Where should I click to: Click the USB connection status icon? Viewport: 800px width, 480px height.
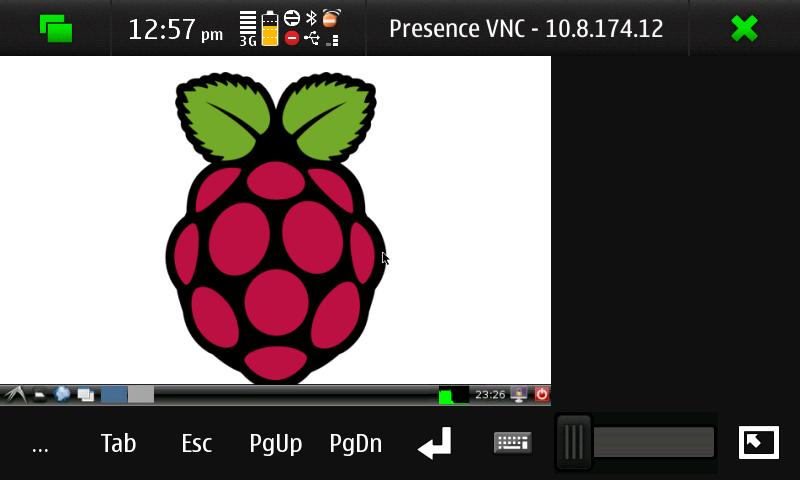tap(312, 38)
